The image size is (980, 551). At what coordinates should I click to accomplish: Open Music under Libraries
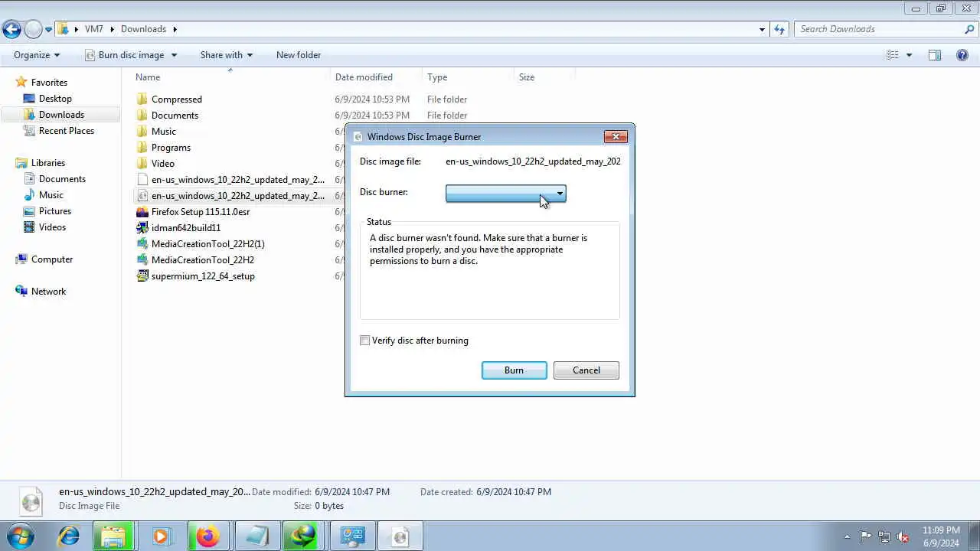(51, 195)
